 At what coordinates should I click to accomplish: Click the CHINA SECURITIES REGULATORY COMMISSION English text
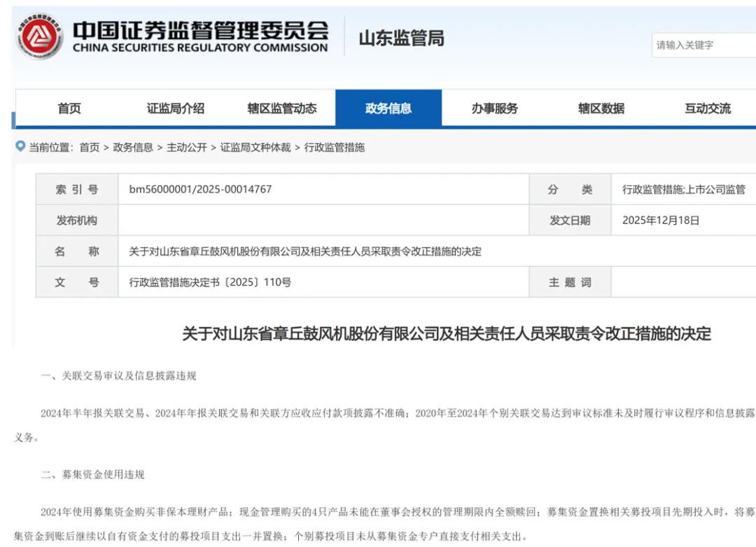[200, 47]
